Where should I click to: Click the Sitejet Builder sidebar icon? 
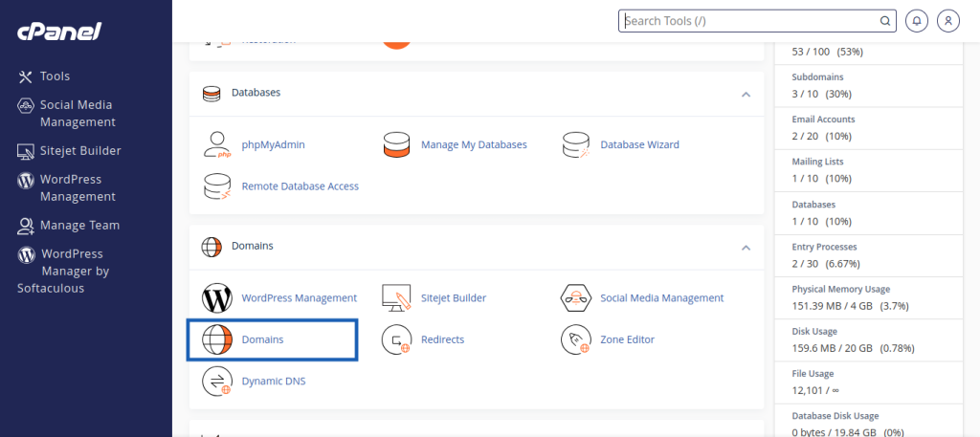tap(25, 151)
